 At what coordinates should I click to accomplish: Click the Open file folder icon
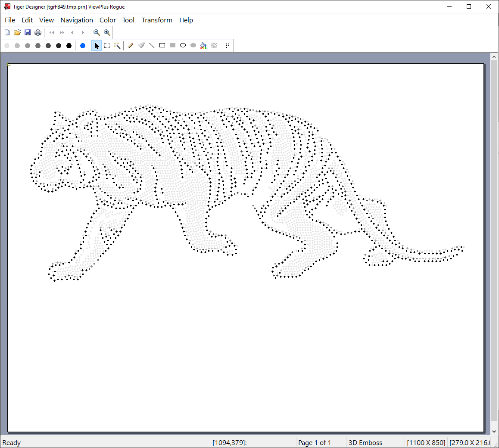tap(17, 33)
